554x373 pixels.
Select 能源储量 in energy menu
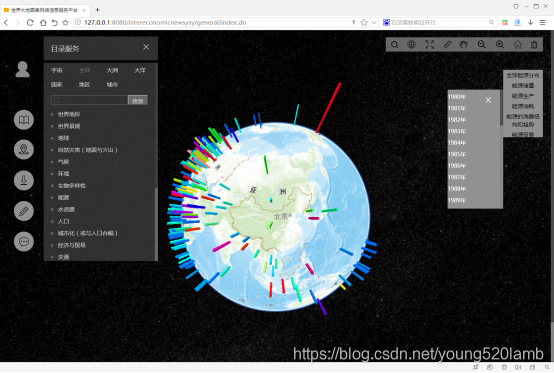(x=523, y=86)
